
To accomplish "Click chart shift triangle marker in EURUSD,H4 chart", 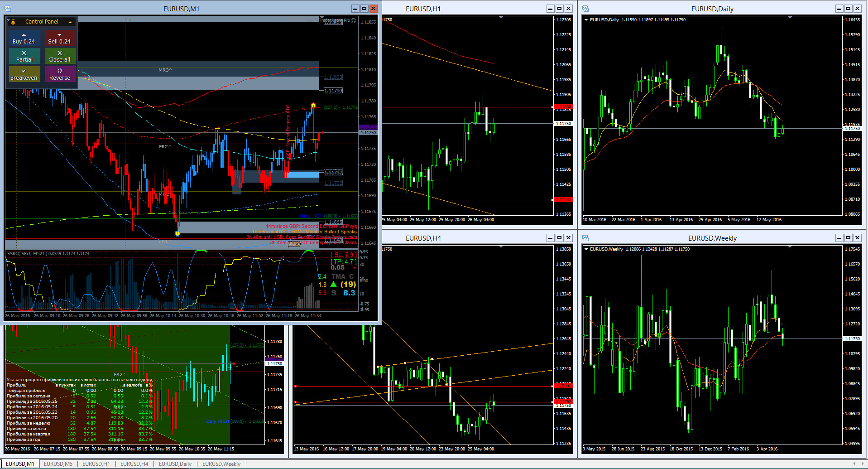I will pyautogui.click(x=501, y=247).
